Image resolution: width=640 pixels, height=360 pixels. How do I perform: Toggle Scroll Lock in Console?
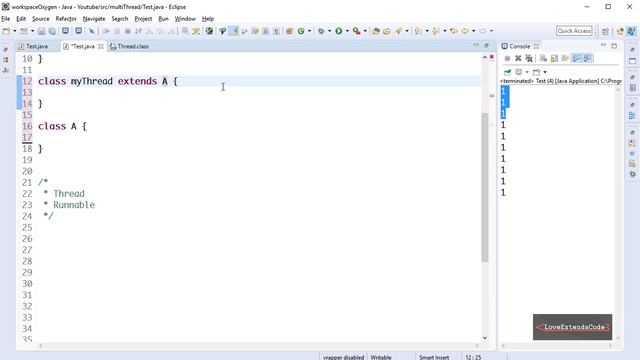point(554,58)
